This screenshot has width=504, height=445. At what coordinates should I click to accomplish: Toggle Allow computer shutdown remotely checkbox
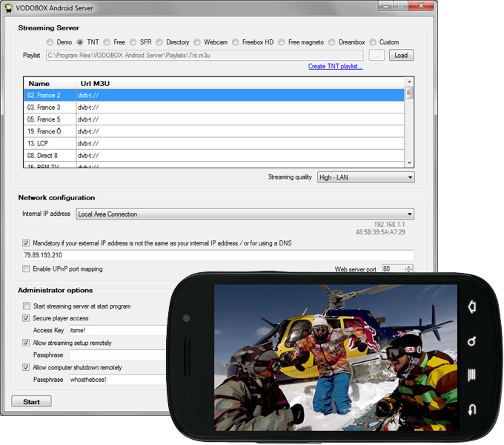(26, 367)
